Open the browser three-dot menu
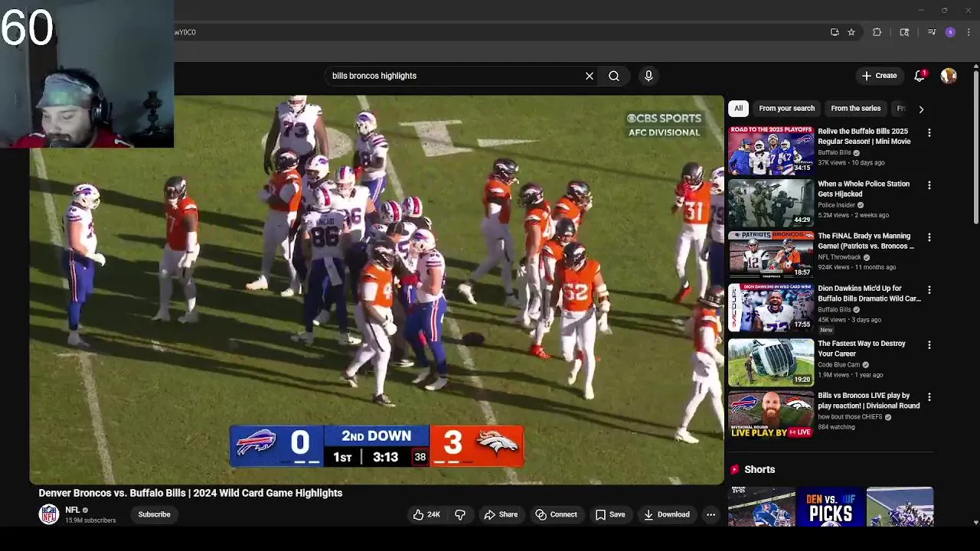The image size is (980, 551). (x=969, y=32)
